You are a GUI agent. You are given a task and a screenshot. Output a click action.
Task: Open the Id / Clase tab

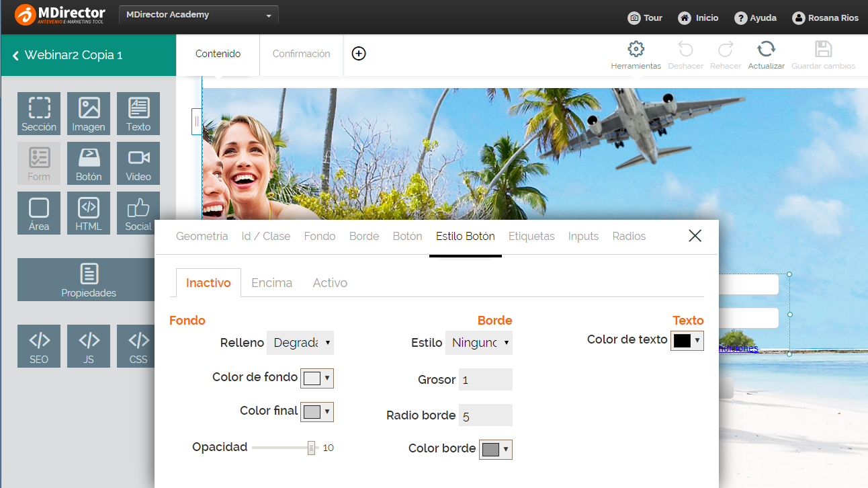tap(266, 236)
